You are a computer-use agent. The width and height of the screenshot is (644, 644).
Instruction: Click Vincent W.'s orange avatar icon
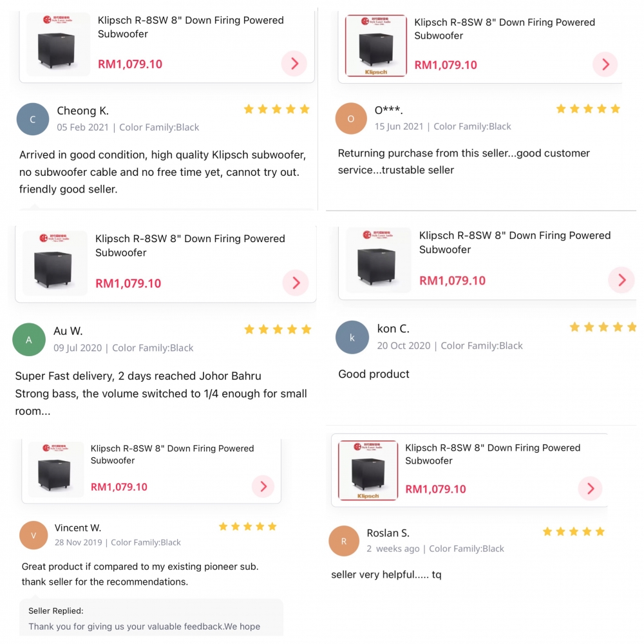33,535
